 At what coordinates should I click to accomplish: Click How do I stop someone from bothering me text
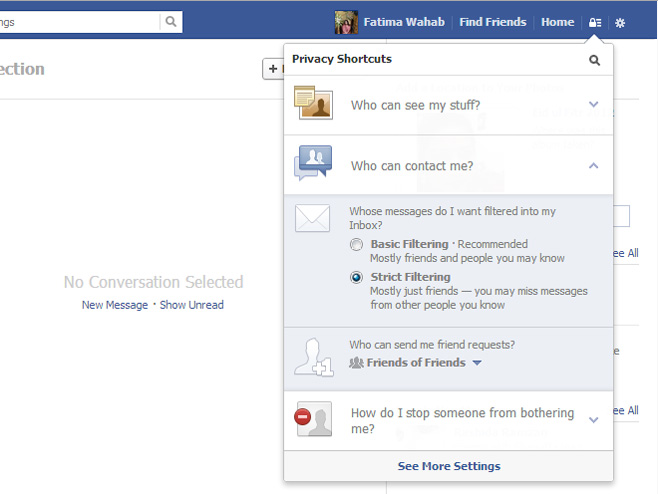462,421
